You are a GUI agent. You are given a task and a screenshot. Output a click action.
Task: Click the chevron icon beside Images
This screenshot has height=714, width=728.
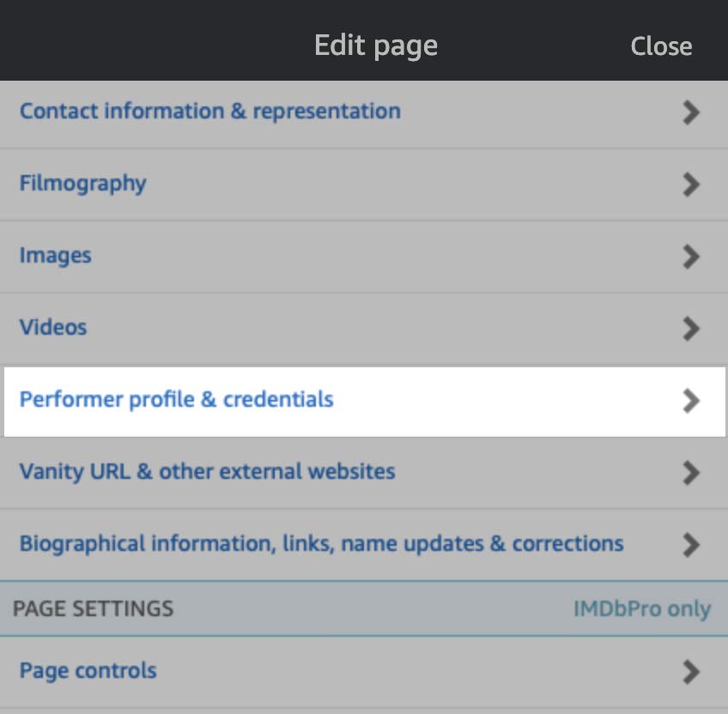coord(691,257)
